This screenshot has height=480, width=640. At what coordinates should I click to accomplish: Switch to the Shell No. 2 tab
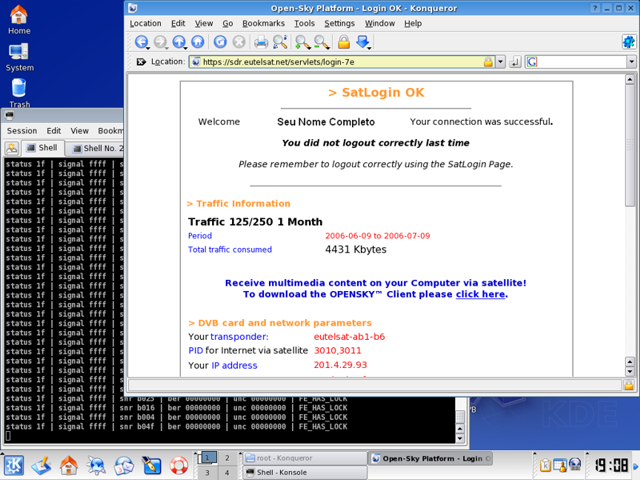96,149
